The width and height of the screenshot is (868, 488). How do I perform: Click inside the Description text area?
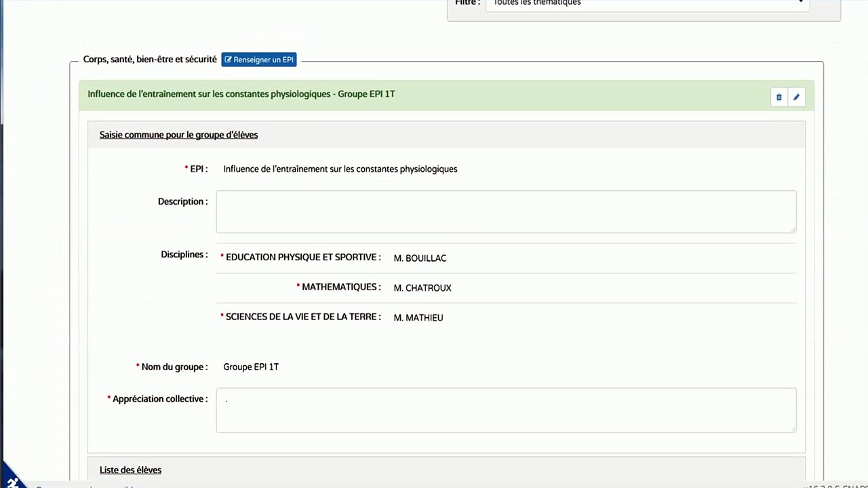click(x=506, y=211)
